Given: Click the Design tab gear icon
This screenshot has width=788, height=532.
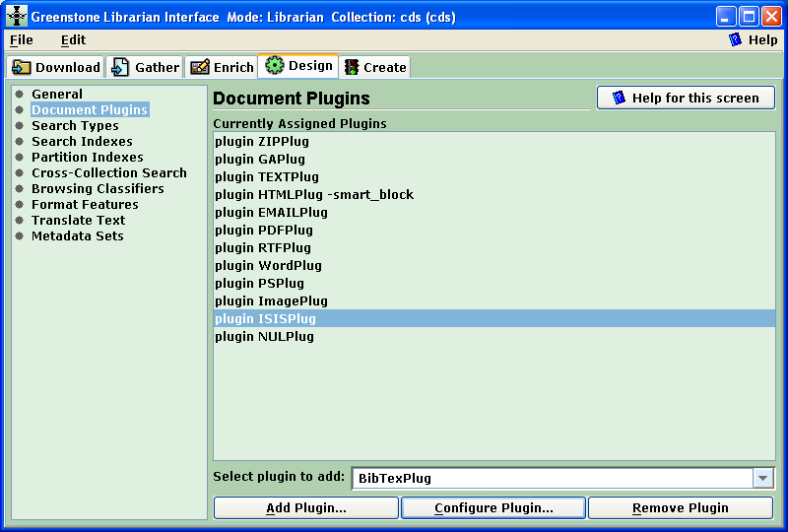Looking at the screenshot, I should click(274, 66).
